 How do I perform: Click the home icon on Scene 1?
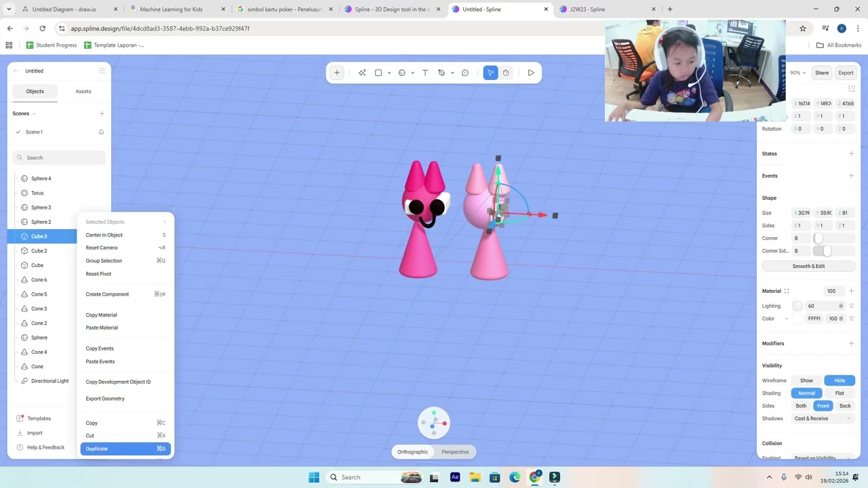[101, 132]
